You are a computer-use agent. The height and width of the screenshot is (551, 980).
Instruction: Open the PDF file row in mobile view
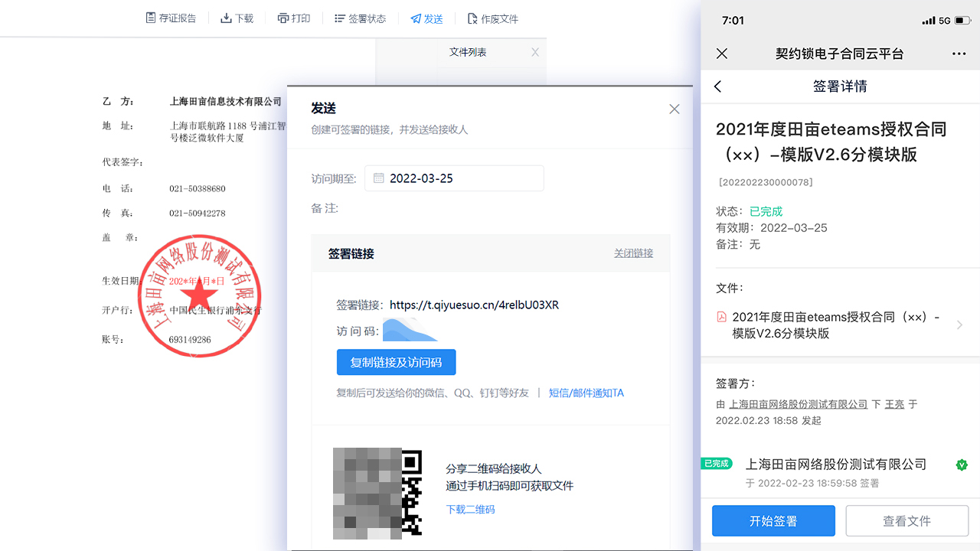[840, 325]
